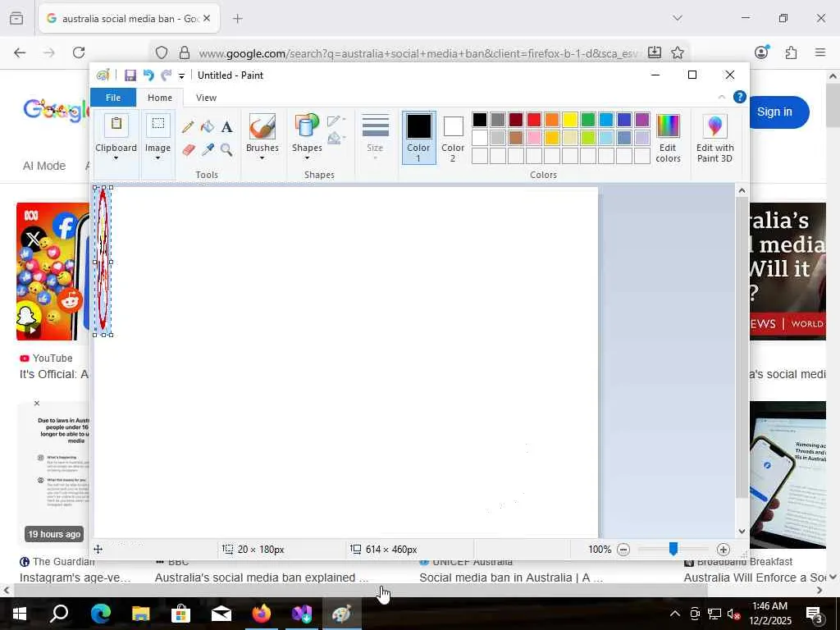Image resolution: width=840 pixels, height=630 pixels.
Task: Open Microsoft Store from taskbar
Action: pyautogui.click(x=181, y=614)
